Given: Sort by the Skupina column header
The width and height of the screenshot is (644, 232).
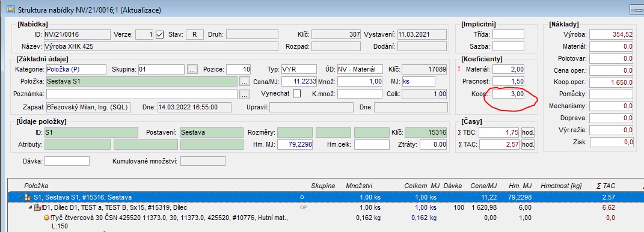Looking at the screenshot, I should (x=324, y=186).
